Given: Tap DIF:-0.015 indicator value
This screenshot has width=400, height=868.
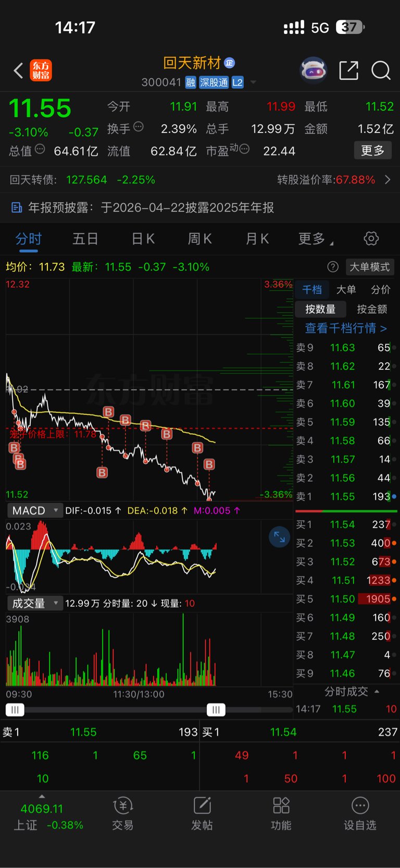Looking at the screenshot, I should tap(93, 510).
